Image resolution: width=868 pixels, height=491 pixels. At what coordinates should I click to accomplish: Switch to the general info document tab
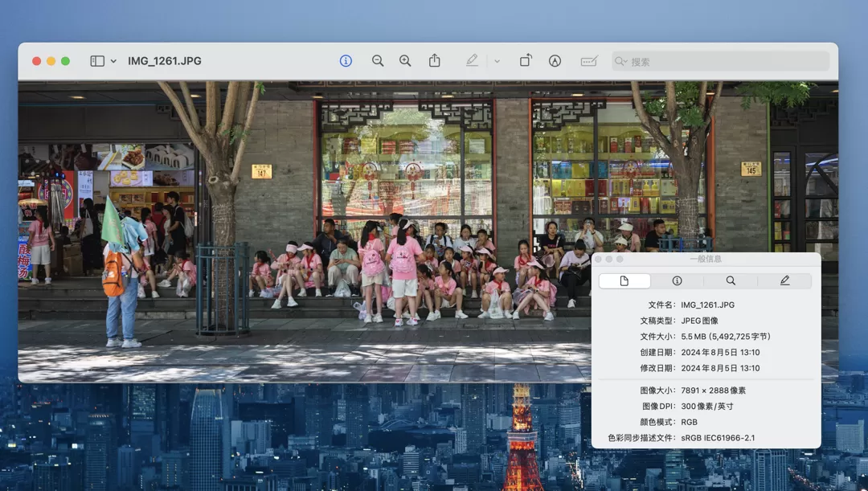[624, 280]
